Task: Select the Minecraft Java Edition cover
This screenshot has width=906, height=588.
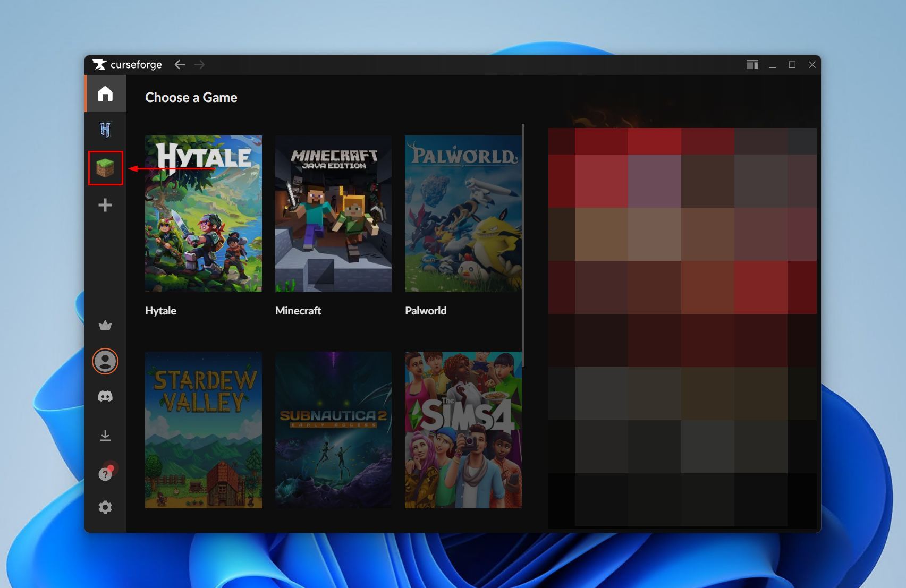Action: click(x=333, y=214)
